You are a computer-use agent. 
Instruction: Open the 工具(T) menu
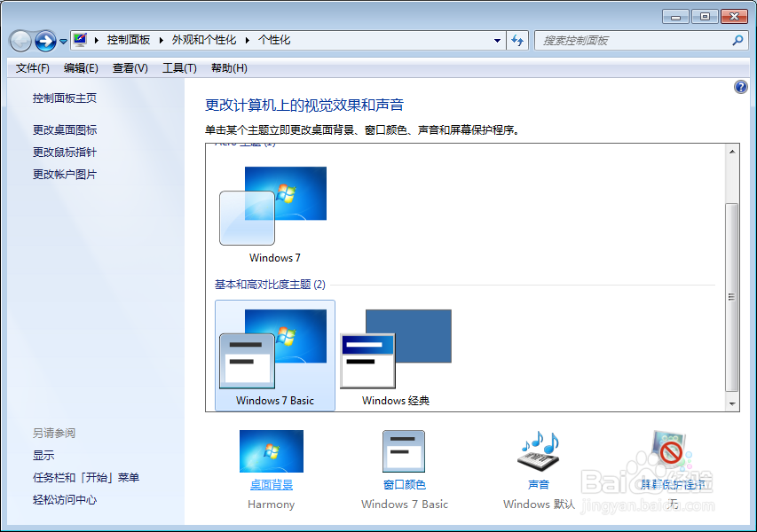pyautogui.click(x=179, y=68)
